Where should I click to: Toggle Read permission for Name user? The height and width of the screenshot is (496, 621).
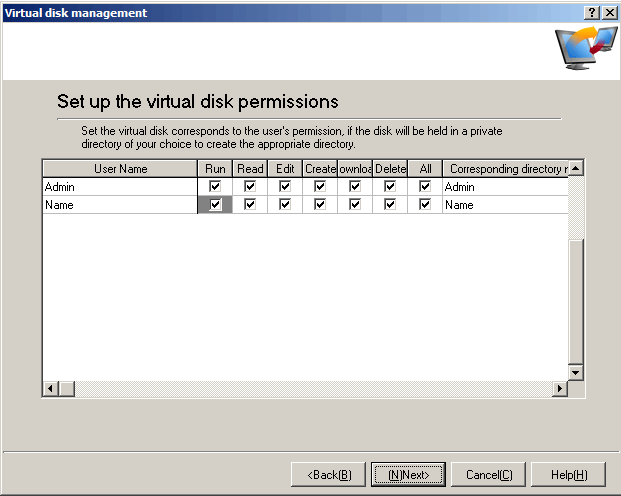tap(250, 205)
